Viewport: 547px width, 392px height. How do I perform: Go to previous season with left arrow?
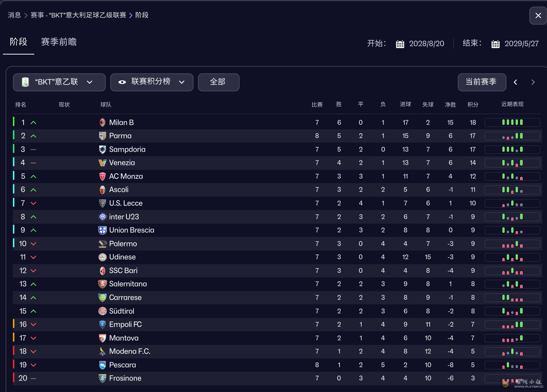pos(516,82)
